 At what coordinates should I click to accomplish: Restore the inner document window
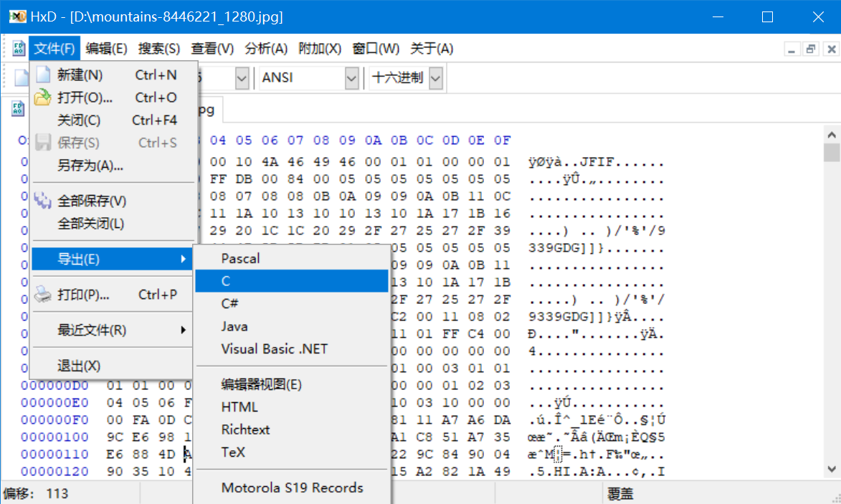[811, 49]
